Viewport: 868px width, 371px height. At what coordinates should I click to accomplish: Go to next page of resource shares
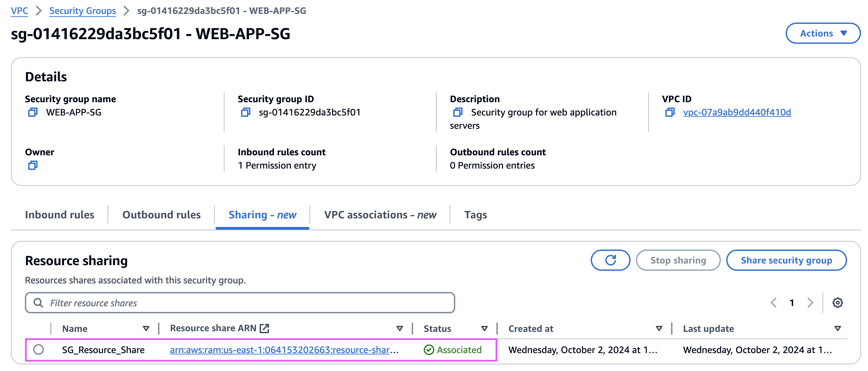point(810,302)
